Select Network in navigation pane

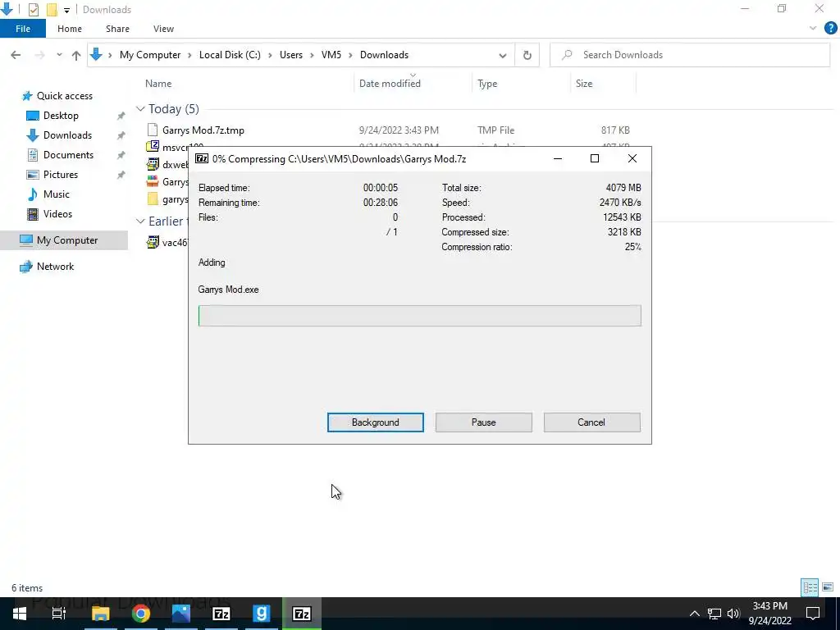pyautogui.click(x=55, y=267)
